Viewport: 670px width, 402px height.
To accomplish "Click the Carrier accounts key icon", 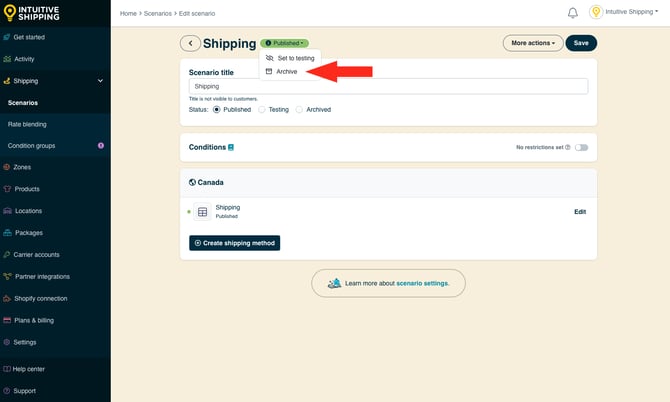I will pos(7,255).
